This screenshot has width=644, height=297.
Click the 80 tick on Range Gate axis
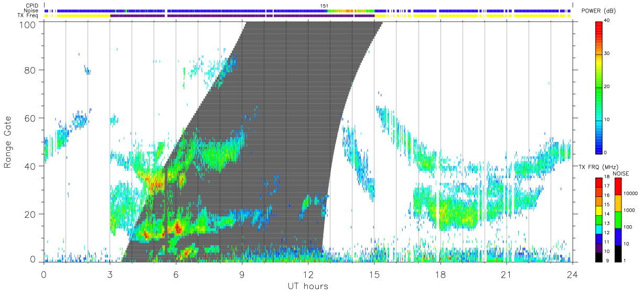tap(30, 70)
